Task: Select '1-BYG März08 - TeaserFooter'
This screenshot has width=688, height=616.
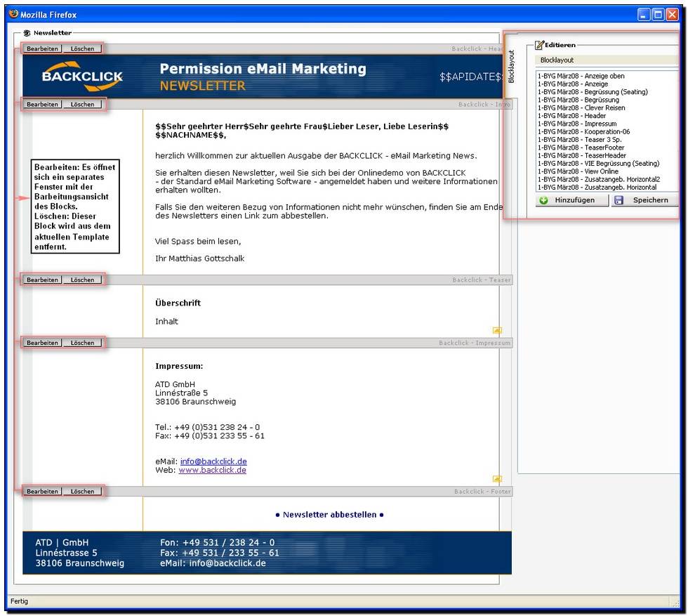Action: click(581, 148)
